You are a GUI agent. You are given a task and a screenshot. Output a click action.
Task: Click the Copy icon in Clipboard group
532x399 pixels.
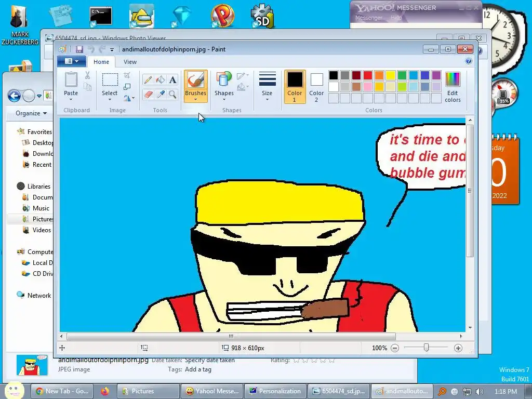pos(87,87)
